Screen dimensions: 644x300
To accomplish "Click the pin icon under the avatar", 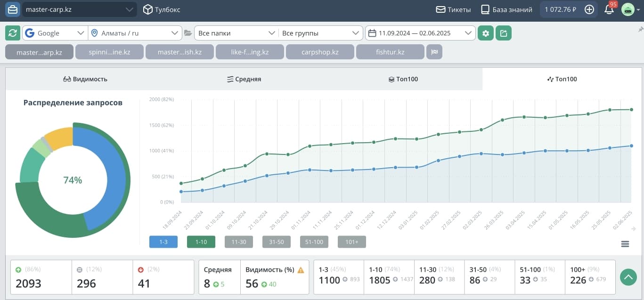I will pyautogui.click(x=640, y=29).
